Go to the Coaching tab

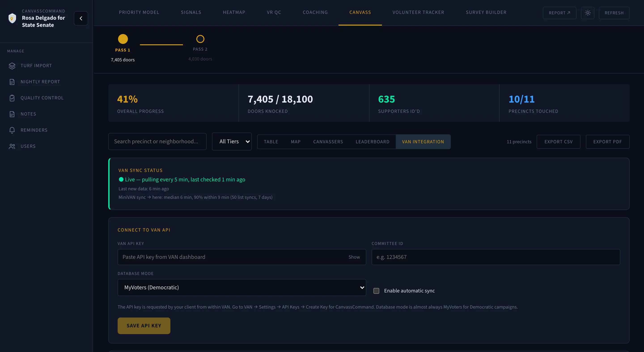(x=315, y=13)
